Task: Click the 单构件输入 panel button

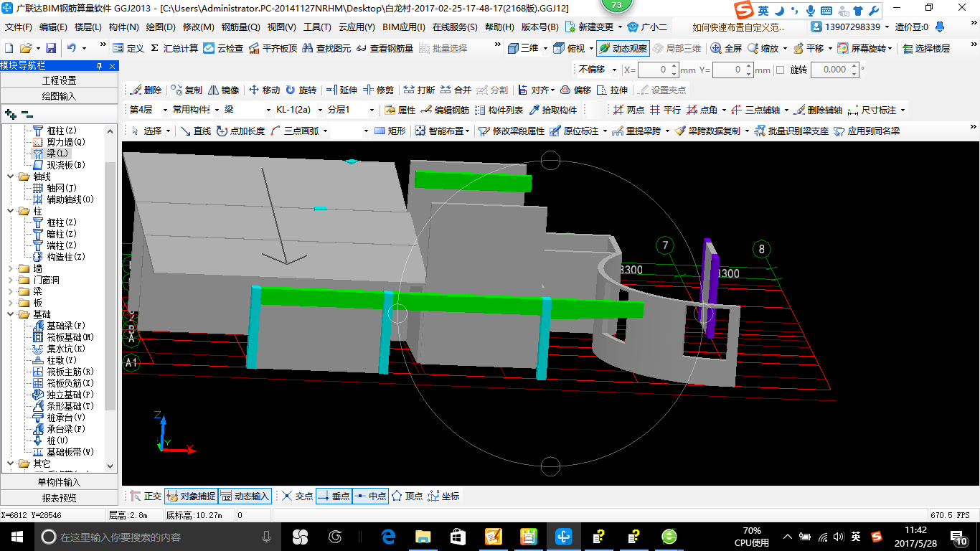Action: click(x=59, y=482)
